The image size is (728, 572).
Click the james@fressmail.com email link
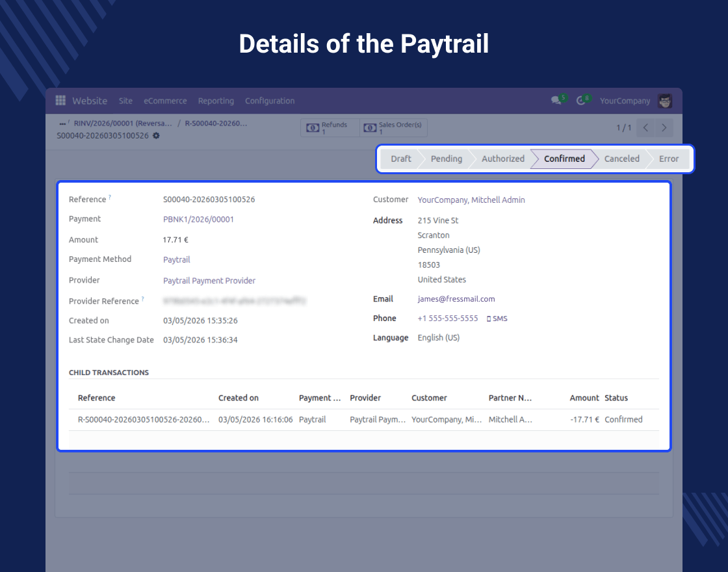point(456,299)
